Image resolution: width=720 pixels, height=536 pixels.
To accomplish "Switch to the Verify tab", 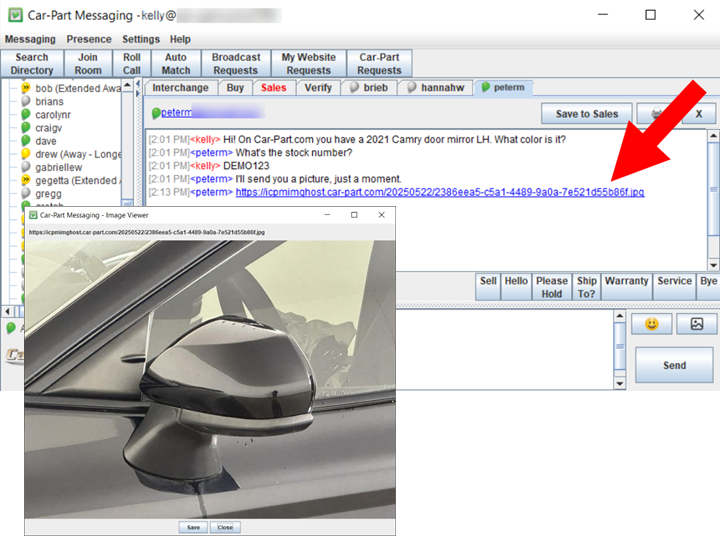I will (318, 88).
